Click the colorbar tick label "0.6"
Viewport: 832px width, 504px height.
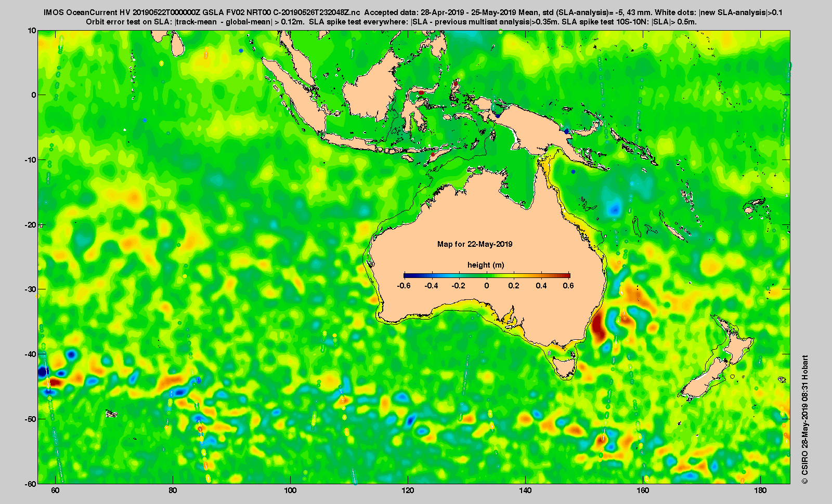568,286
